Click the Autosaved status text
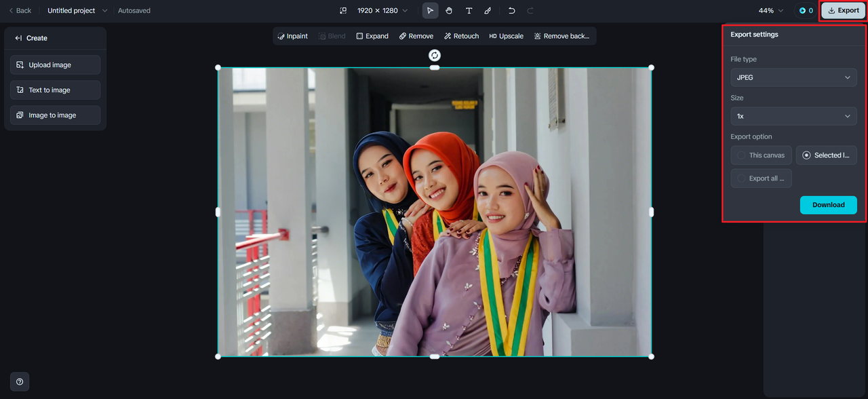This screenshot has width=868, height=399. point(134,11)
